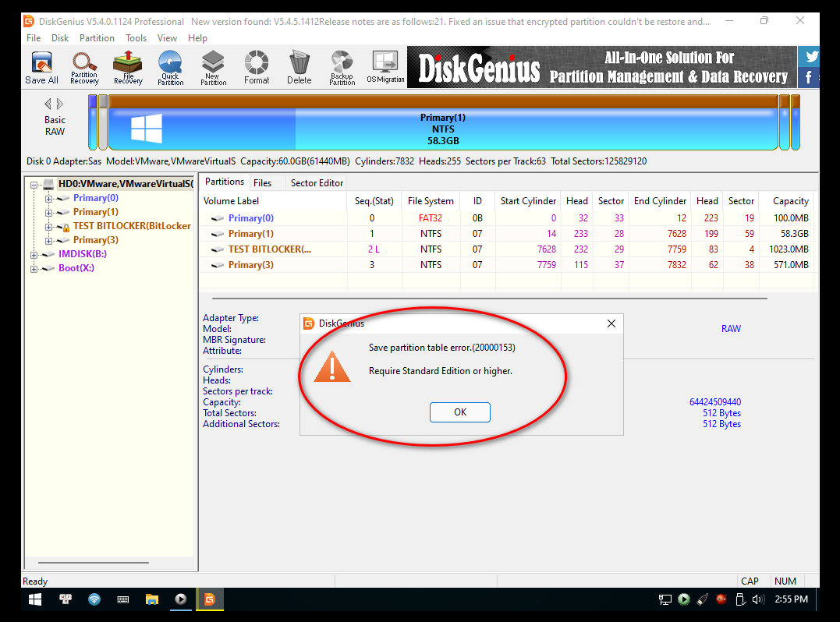Expand the TEST BITLOCKER tree node
The image size is (840, 622).
(49, 226)
